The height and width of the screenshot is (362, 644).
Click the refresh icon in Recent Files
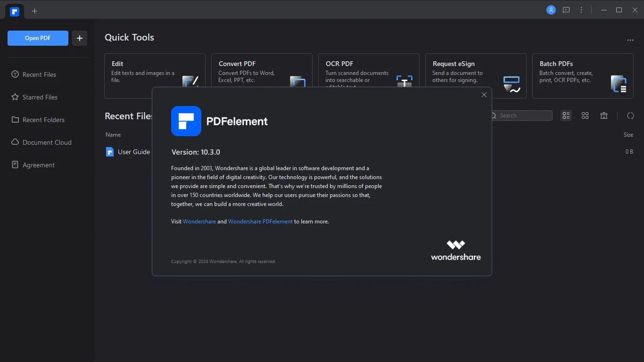click(630, 115)
